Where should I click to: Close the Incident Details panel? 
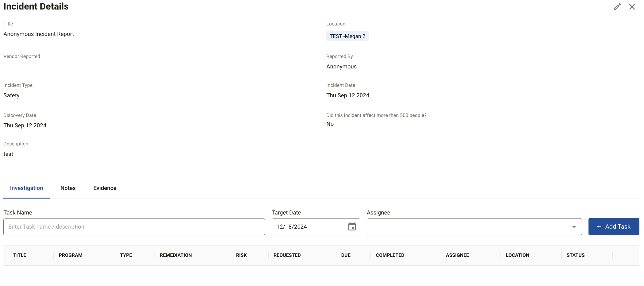pos(632,7)
